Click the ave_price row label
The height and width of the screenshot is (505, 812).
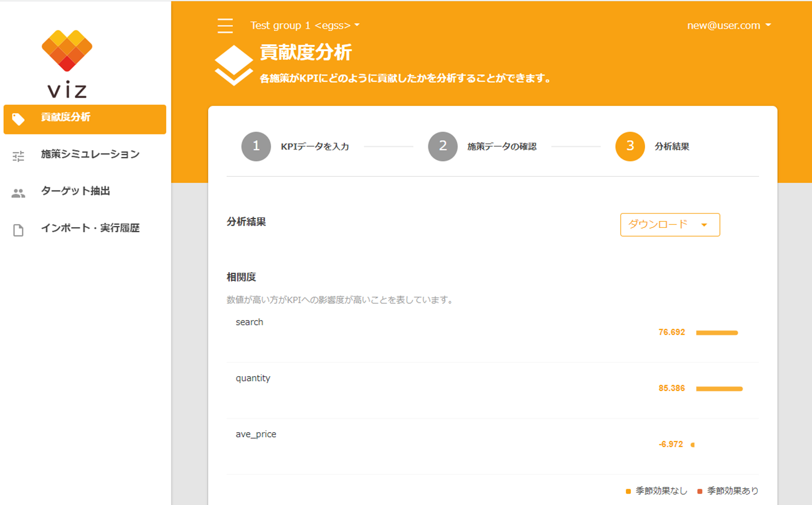pos(256,435)
